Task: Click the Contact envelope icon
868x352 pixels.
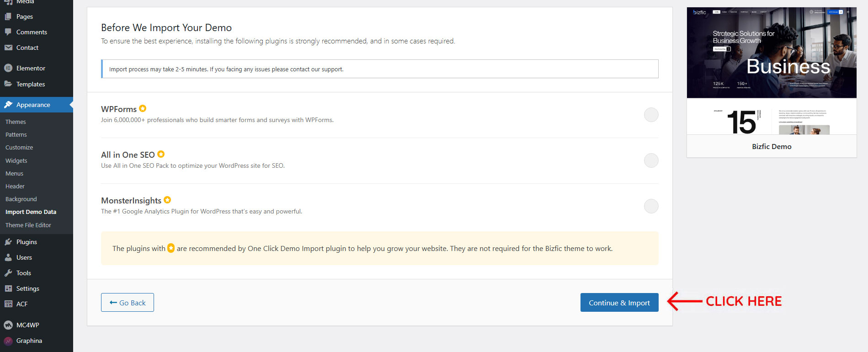Action: [8, 48]
